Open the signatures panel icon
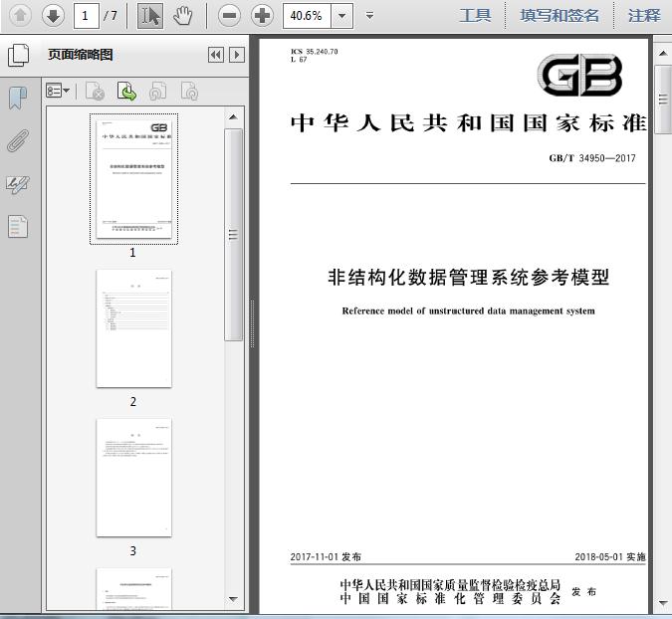The image size is (672, 619). coord(18,185)
